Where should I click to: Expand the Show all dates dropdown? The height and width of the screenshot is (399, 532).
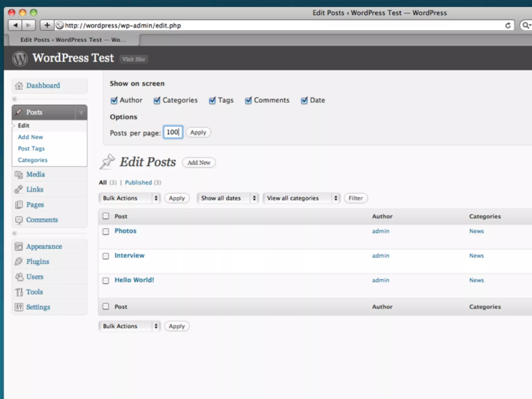click(228, 198)
